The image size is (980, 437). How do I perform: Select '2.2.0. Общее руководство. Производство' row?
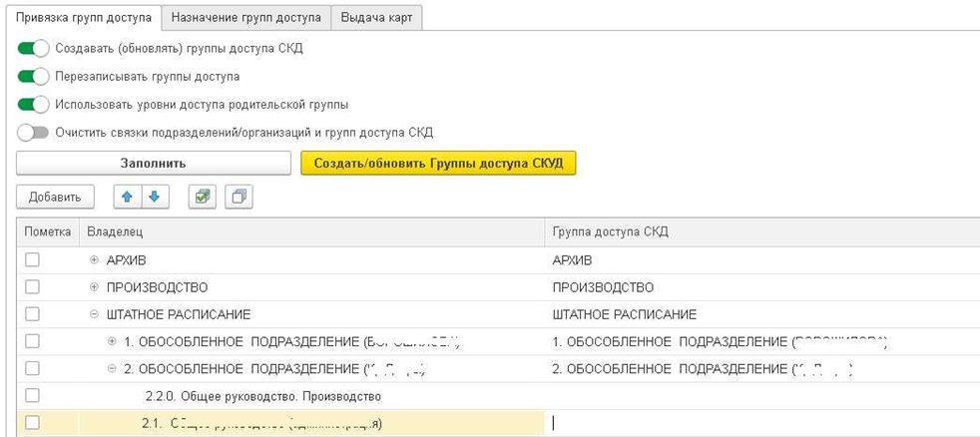[x=263, y=396]
